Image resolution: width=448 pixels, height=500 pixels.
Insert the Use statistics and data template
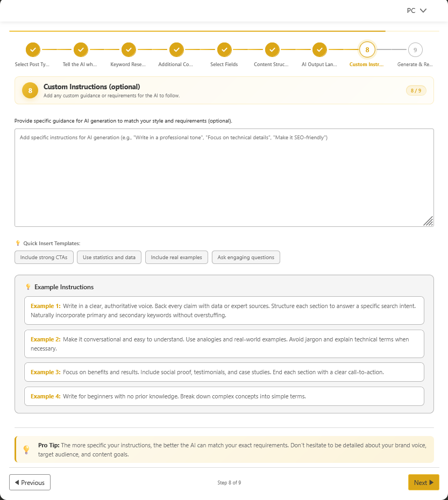click(x=109, y=257)
